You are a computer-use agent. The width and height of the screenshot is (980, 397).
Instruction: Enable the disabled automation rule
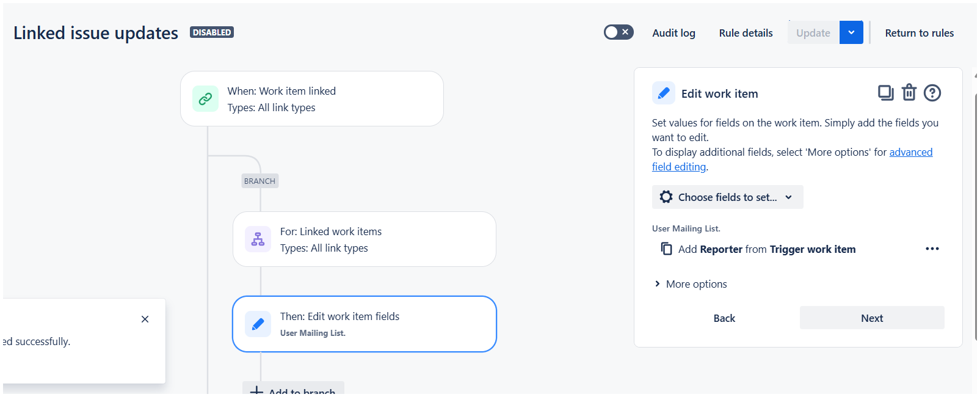click(x=618, y=32)
